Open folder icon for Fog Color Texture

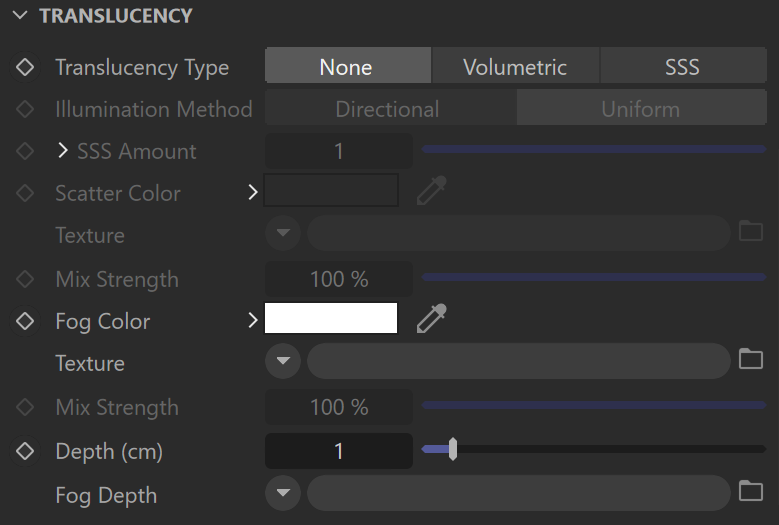coord(751,359)
